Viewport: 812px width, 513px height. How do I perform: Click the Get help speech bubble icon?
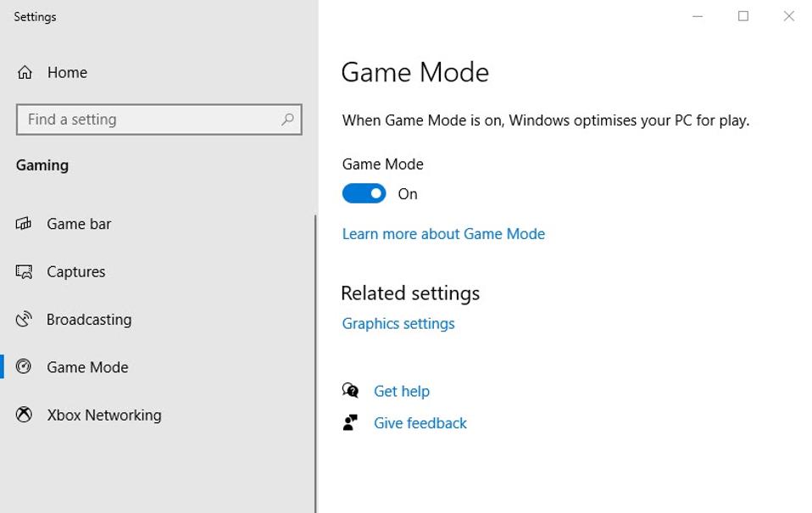(350, 391)
